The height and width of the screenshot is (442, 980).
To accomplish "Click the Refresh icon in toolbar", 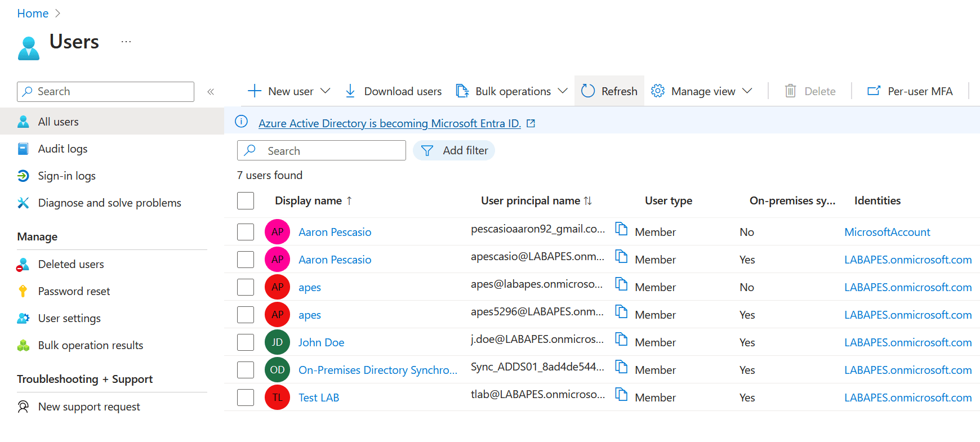I will [588, 91].
